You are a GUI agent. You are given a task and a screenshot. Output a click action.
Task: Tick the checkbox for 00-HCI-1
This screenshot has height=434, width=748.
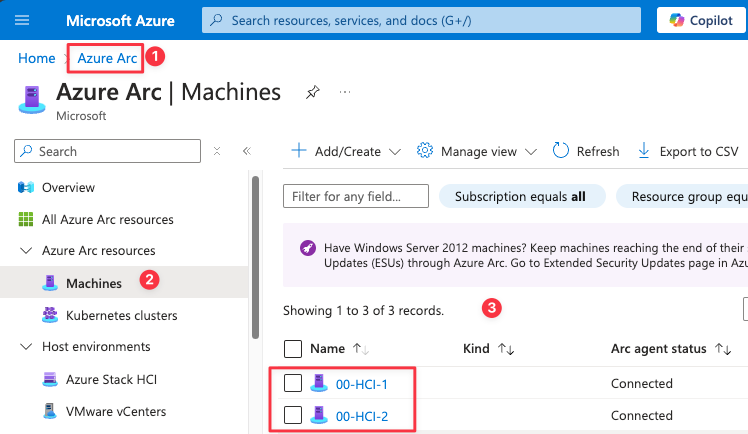(x=293, y=383)
